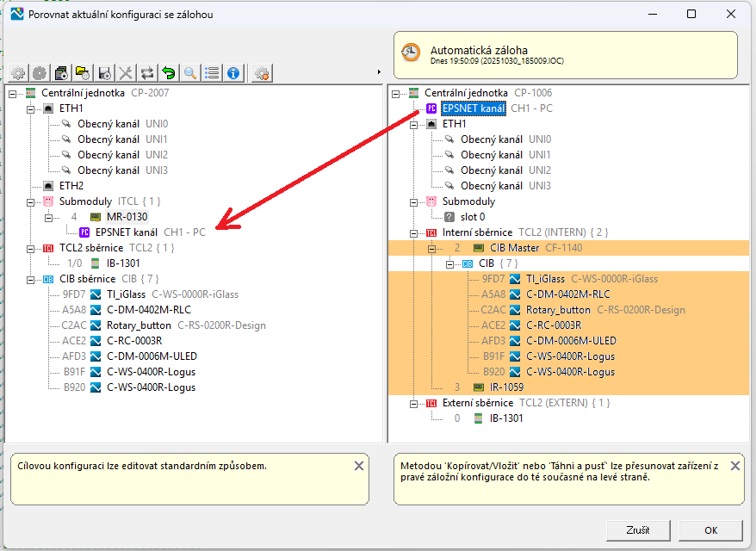The image size is (756, 551).
Task: Collapse Interní sběrnice node in right tree
Action: (413, 232)
